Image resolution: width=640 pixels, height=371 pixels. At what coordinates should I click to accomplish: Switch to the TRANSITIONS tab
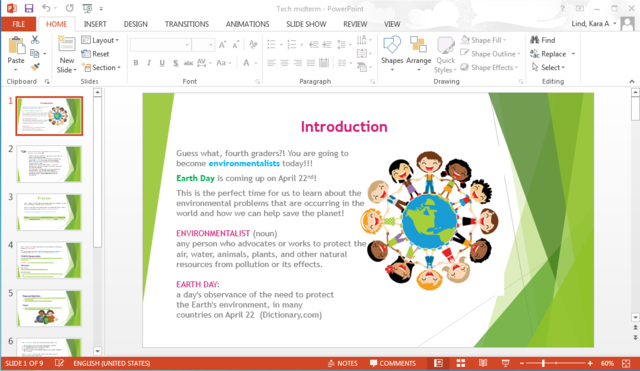(x=187, y=24)
